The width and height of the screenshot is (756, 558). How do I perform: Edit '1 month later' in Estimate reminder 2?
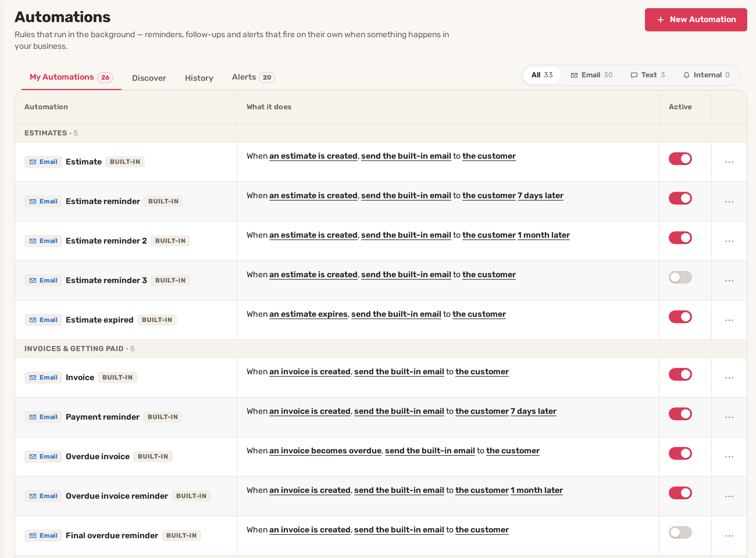543,235
